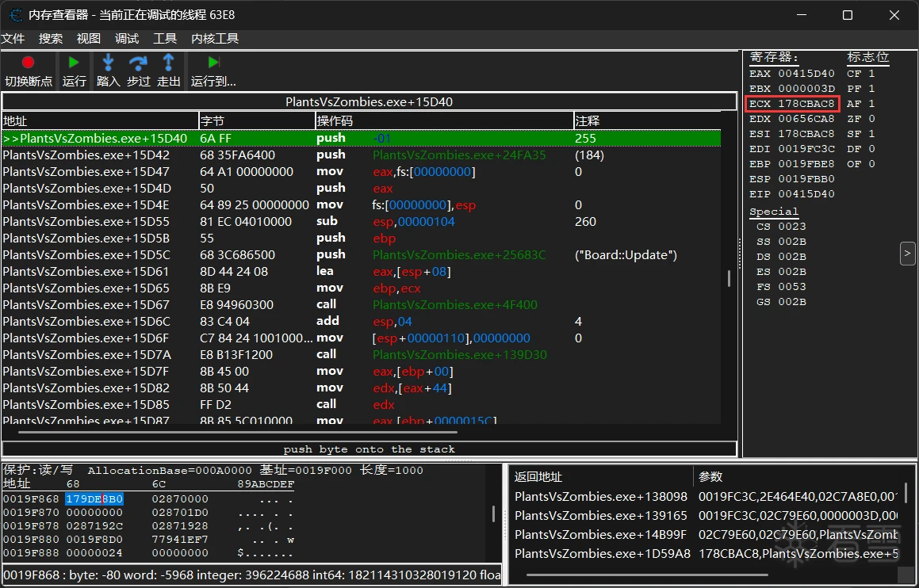Step into with the blue down-arrow icon
The image size is (919, 588).
tap(108, 62)
